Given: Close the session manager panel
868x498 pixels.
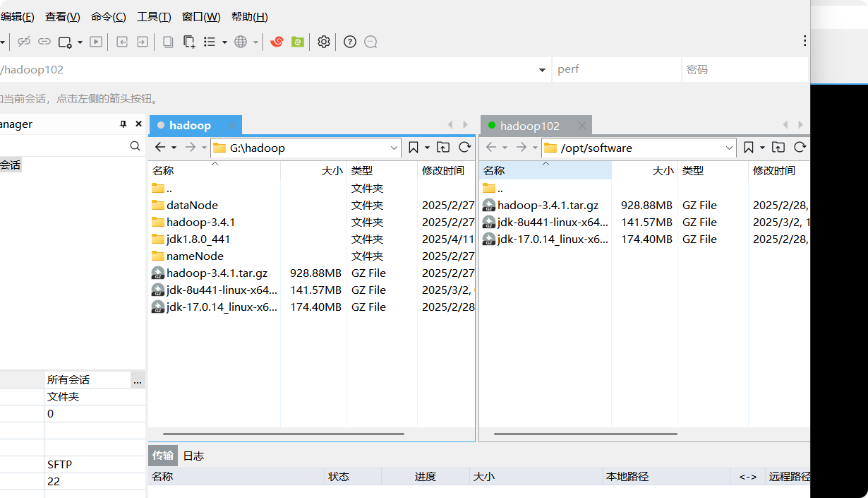Looking at the screenshot, I should pos(138,124).
